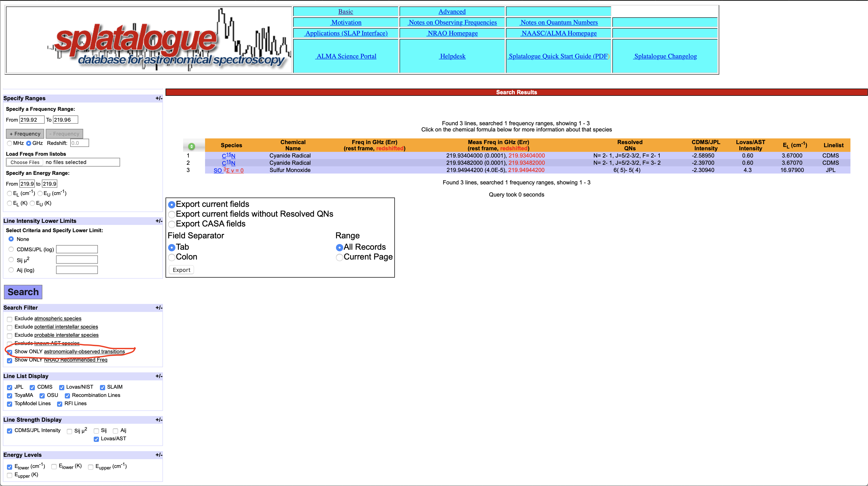
Task: Visit the NRAO Homepage link
Action: click(452, 33)
